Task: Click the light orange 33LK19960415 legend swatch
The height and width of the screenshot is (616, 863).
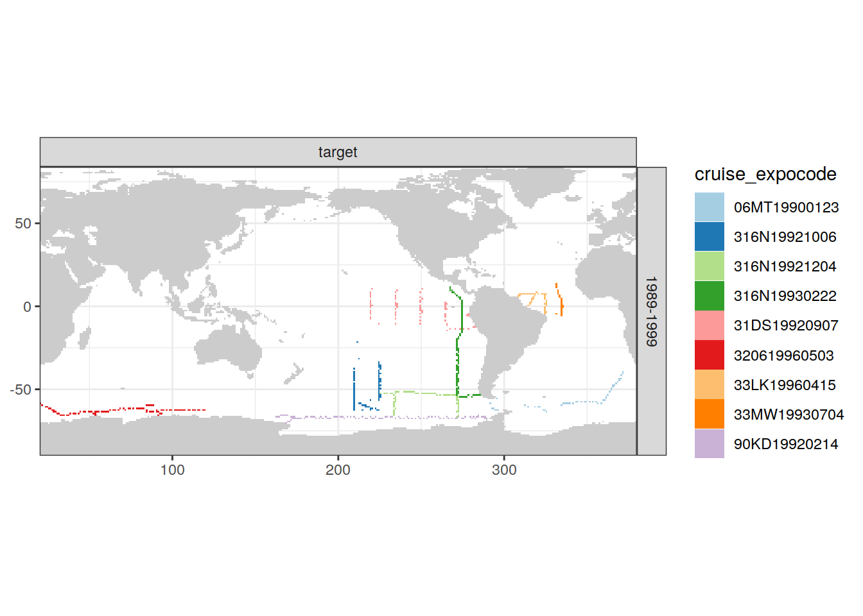Action: 709,384
